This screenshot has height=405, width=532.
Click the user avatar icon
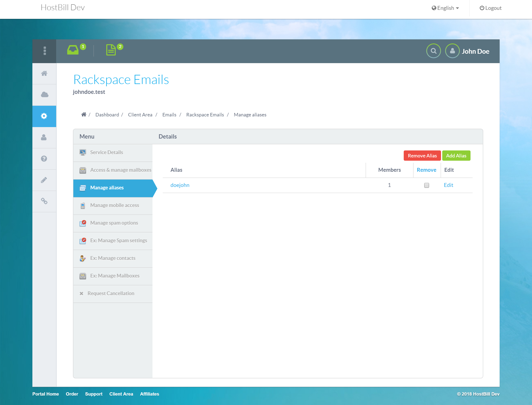click(x=452, y=51)
